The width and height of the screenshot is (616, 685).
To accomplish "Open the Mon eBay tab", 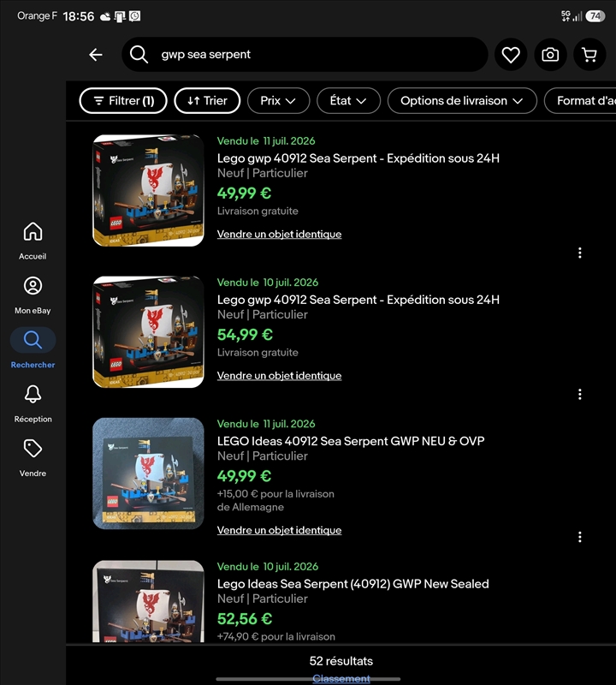I will click(33, 295).
